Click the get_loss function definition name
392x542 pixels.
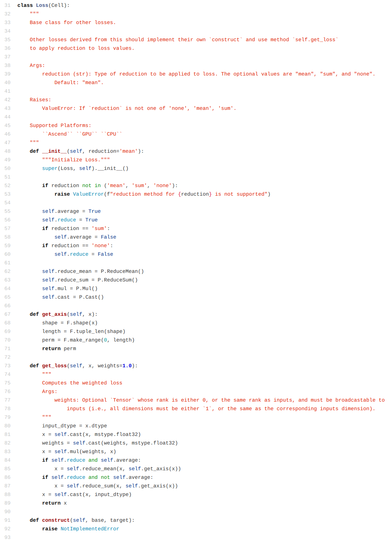coord(55,366)
